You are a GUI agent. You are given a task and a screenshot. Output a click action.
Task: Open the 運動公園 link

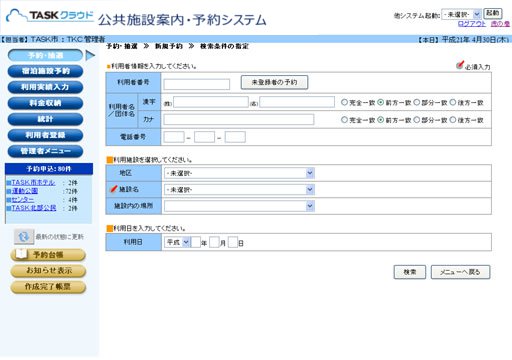(25, 191)
